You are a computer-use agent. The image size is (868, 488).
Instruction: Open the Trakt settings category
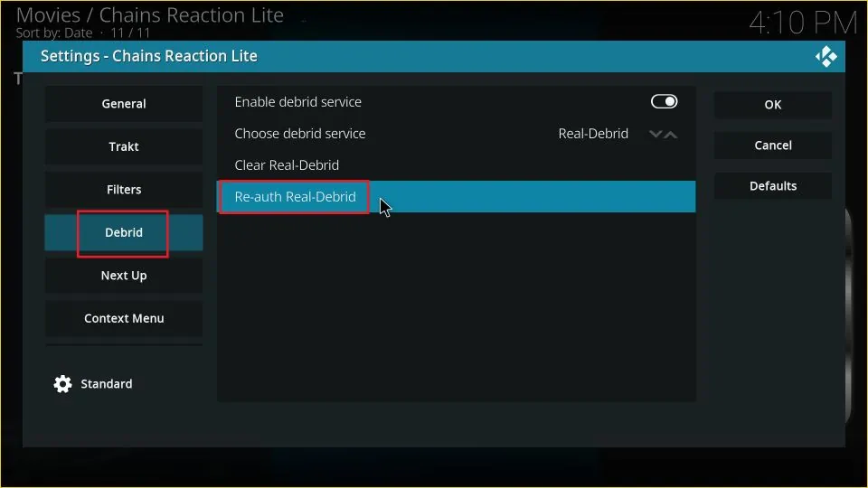124,146
